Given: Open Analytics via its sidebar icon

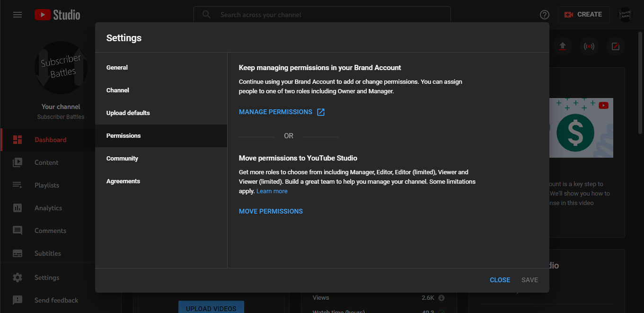Looking at the screenshot, I should point(18,208).
